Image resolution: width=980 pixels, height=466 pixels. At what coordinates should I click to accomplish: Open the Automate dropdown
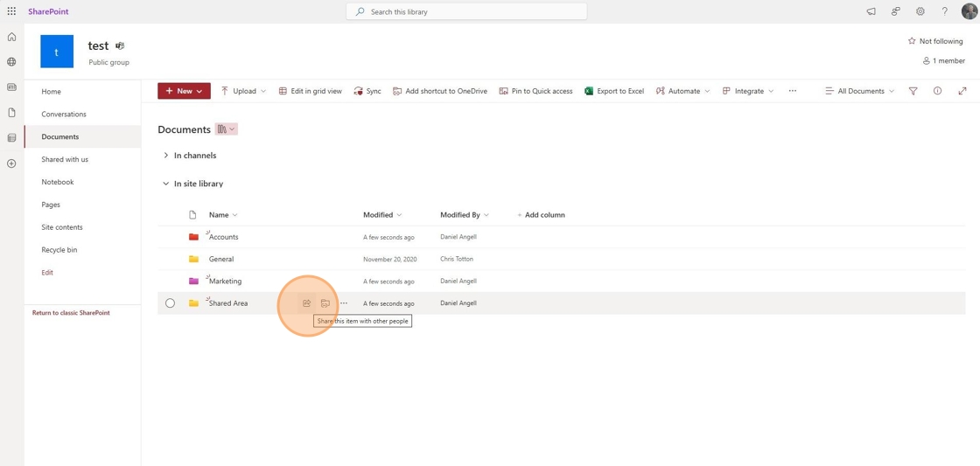tap(682, 91)
